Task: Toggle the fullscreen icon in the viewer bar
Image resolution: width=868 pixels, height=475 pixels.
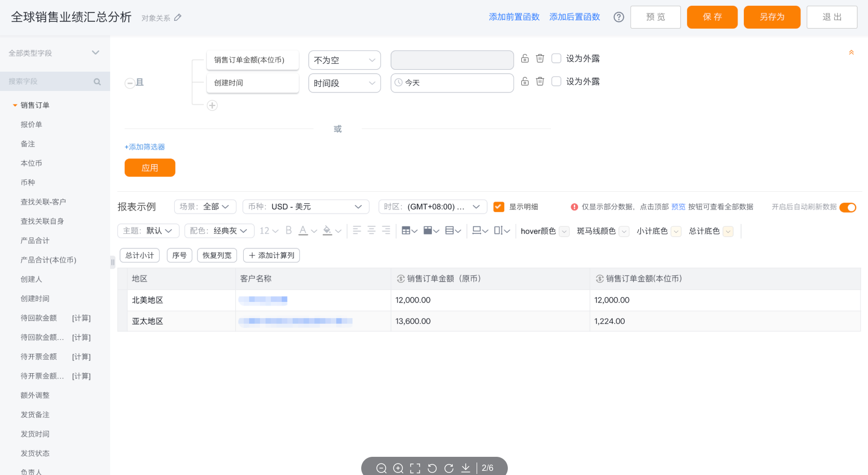Action: coord(415,468)
